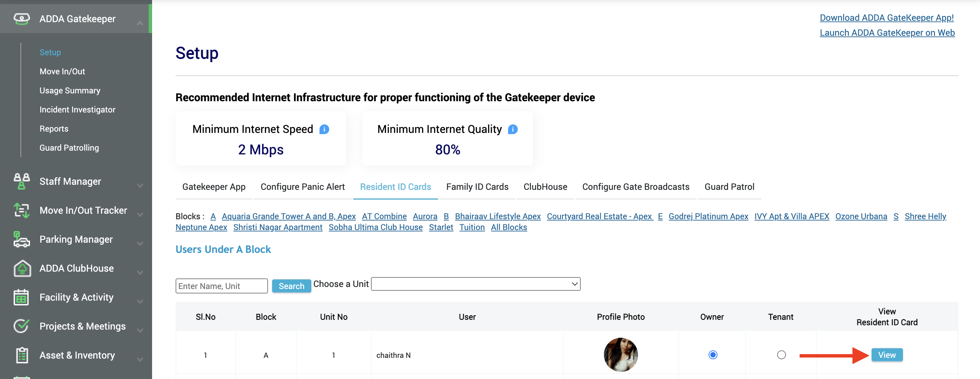980x379 pixels.
Task: Click the Facility & Activity calendar icon
Action: click(21, 297)
